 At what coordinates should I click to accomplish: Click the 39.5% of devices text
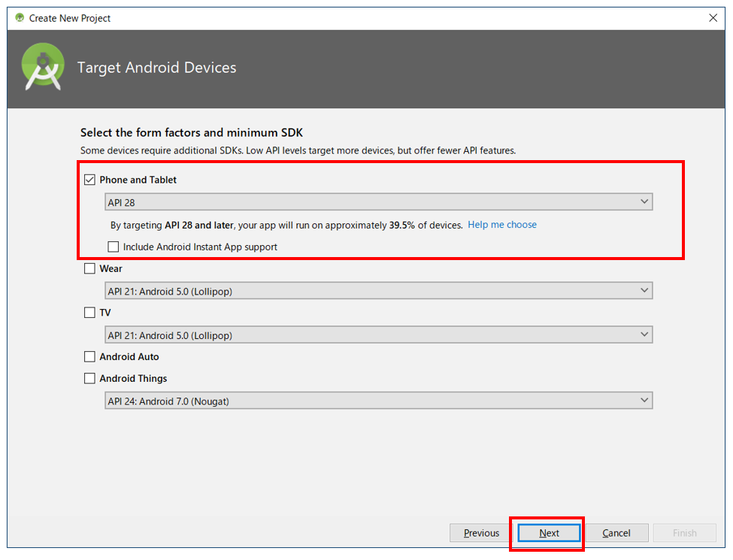click(x=426, y=226)
